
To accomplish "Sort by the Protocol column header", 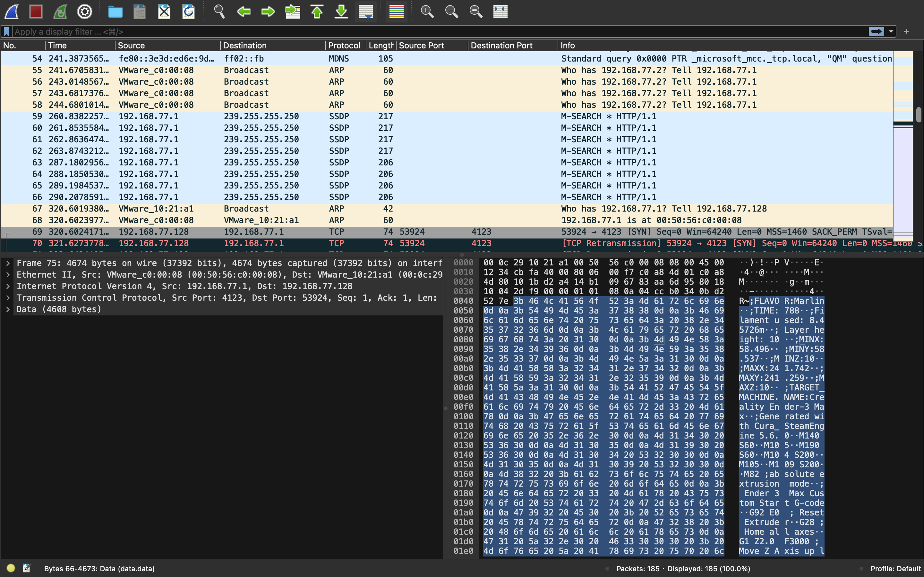I will point(344,46).
